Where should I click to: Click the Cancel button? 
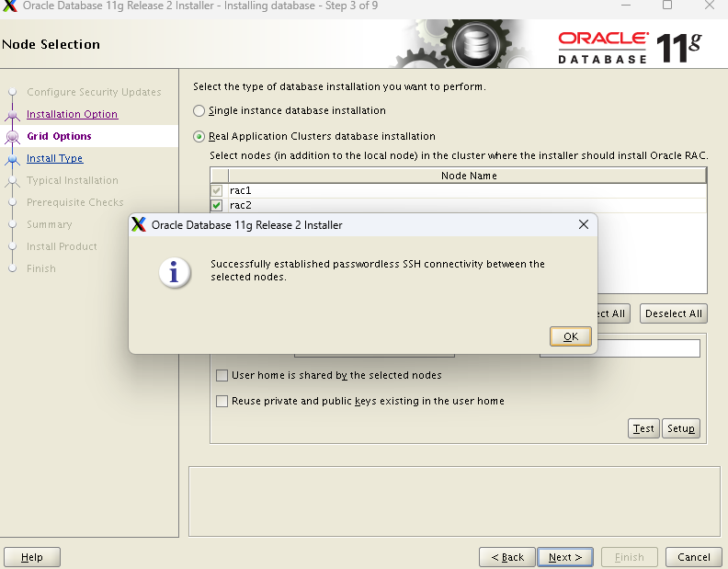694,557
